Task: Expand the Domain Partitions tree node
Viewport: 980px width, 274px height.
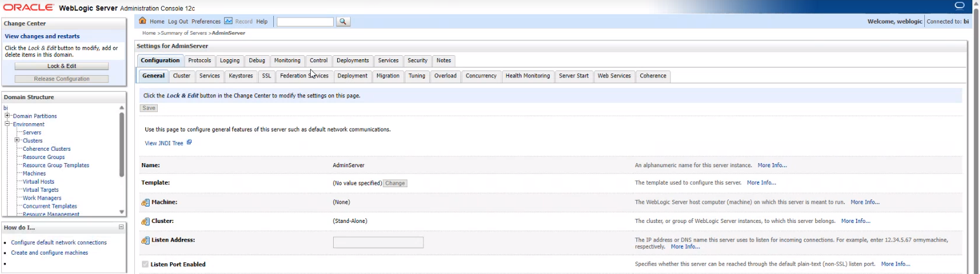Action: coord(8,116)
